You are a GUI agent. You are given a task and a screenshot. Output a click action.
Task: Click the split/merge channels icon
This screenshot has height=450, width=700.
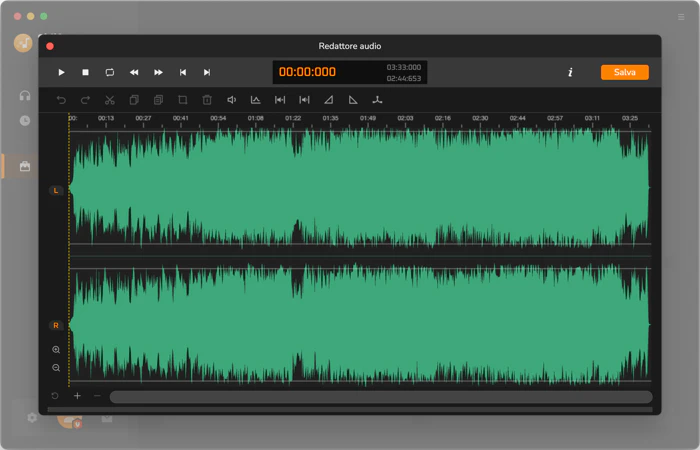(x=377, y=100)
